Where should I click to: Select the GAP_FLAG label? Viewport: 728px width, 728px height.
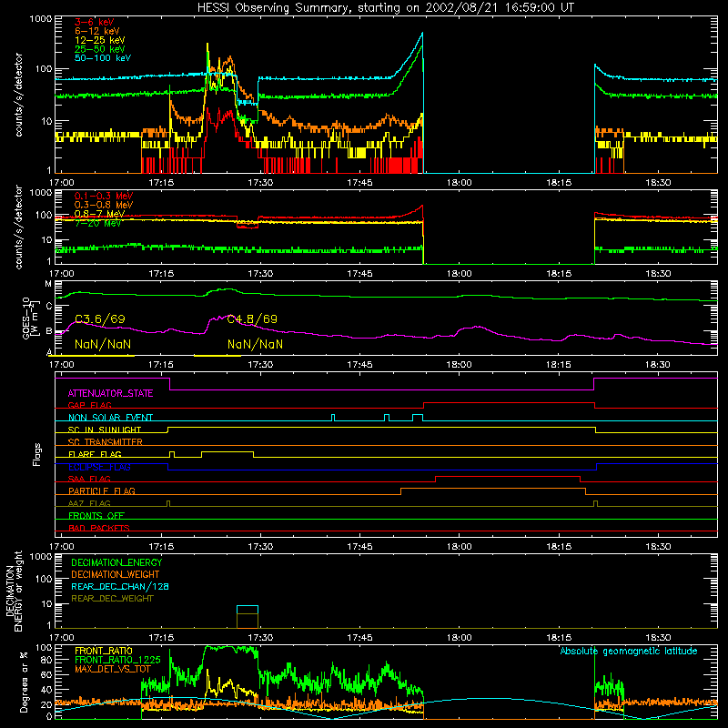coord(89,405)
